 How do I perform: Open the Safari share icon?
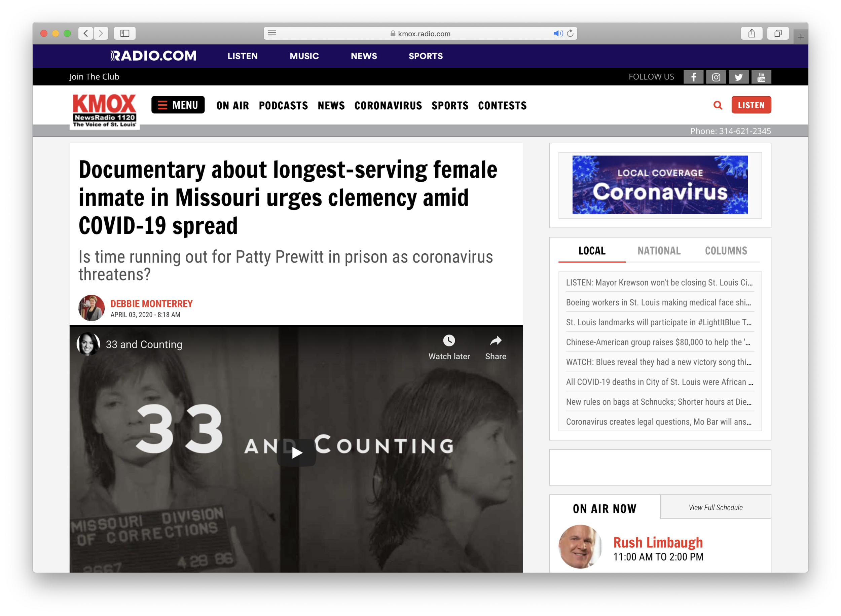752,34
